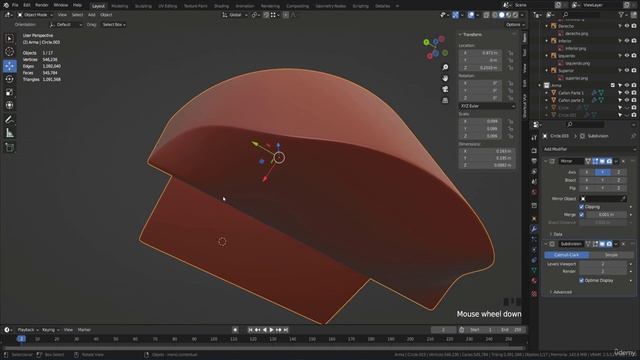The height and width of the screenshot is (360, 640).
Task: Open the outliner filter funnel icon
Action: click(x=621, y=15)
